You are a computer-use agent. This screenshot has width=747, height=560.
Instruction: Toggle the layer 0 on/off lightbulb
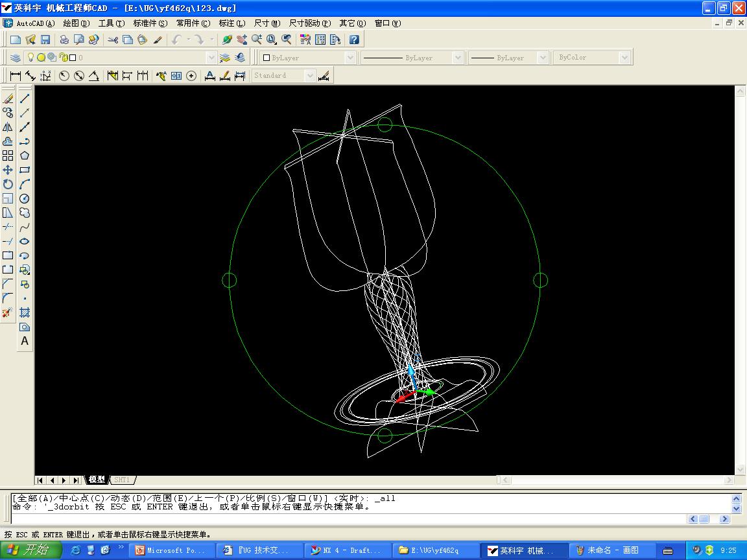click(x=30, y=58)
